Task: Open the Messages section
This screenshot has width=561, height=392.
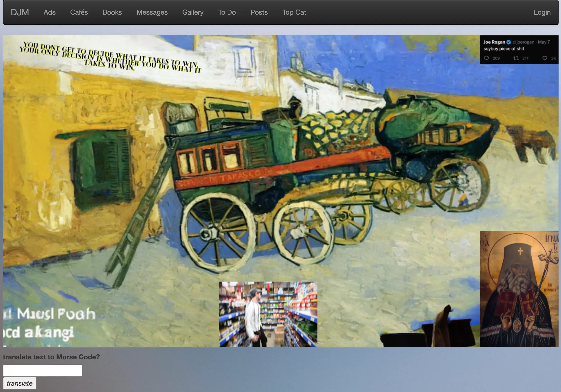Action: click(x=152, y=12)
